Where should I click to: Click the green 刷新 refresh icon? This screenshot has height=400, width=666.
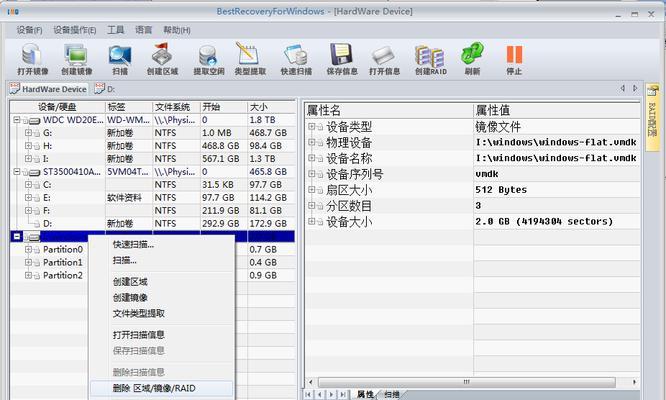[472, 59]
